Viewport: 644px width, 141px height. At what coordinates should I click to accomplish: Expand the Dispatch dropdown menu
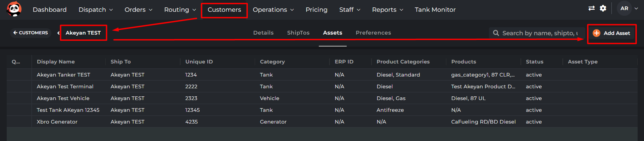pos(95,10)
